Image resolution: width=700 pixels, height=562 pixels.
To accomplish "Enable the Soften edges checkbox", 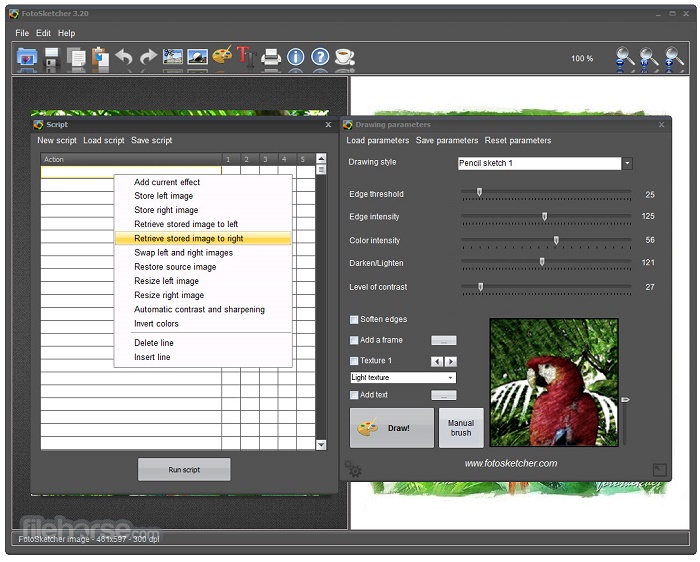I will point(354,320).
